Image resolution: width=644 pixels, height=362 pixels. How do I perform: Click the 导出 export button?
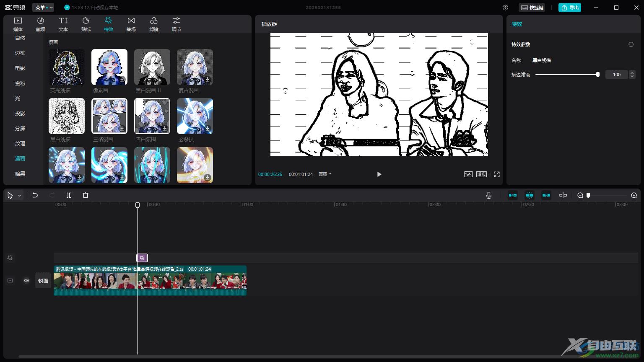click(570, 8)
